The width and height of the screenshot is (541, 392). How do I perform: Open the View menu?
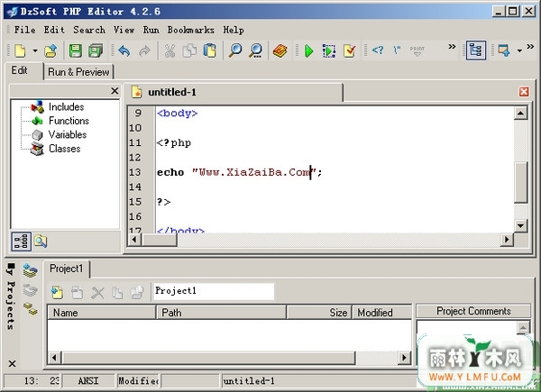click(124, 30)
